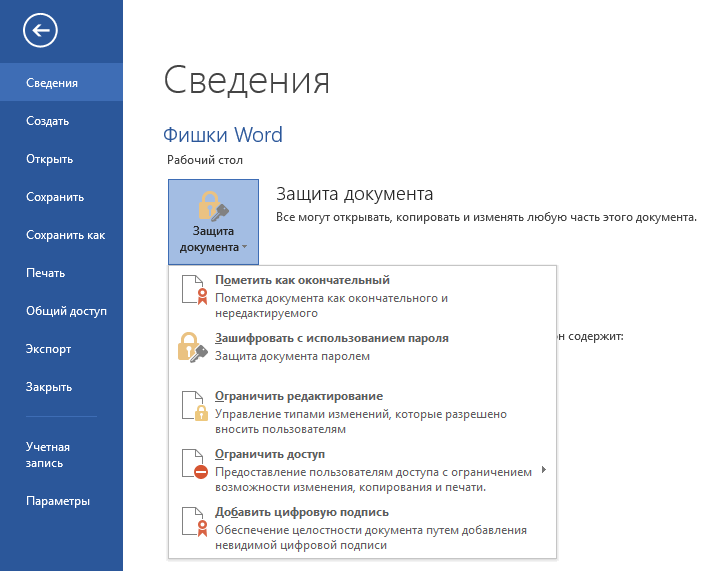The image size is (728, 571).
Task: Click the lock and key icon on Защита документа button
Action: click(214, 206)
